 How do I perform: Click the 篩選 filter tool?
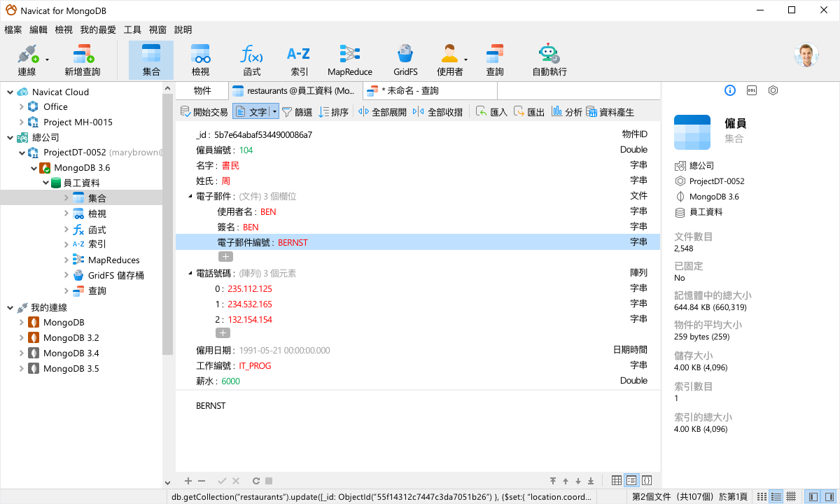click(x=297, y=112)
